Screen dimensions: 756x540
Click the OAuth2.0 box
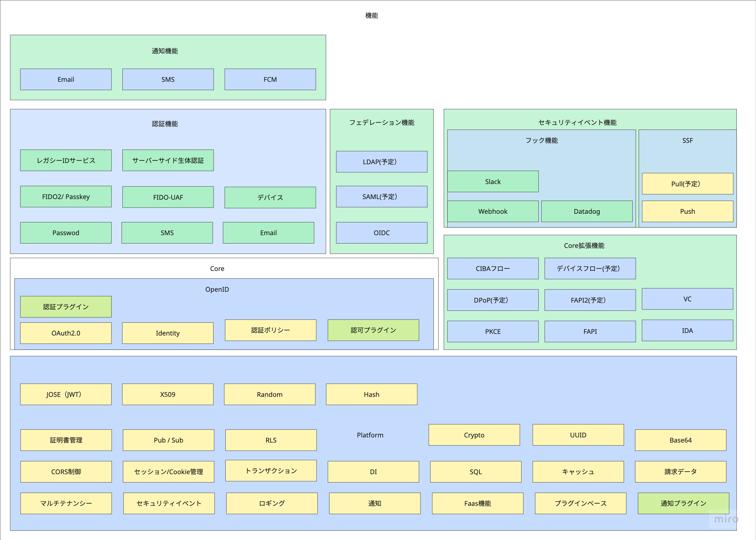66,333
